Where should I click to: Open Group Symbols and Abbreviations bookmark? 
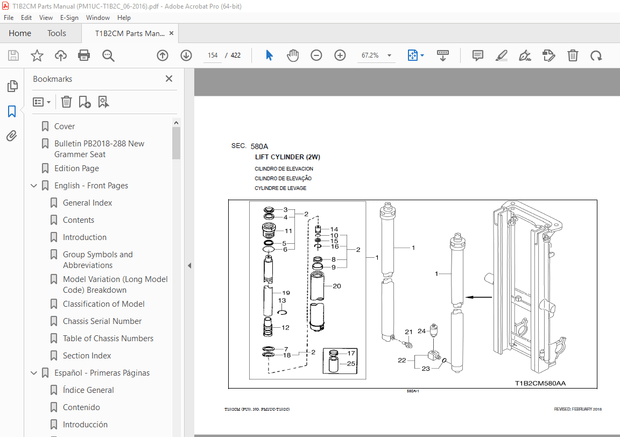click(x=98, y=260)
